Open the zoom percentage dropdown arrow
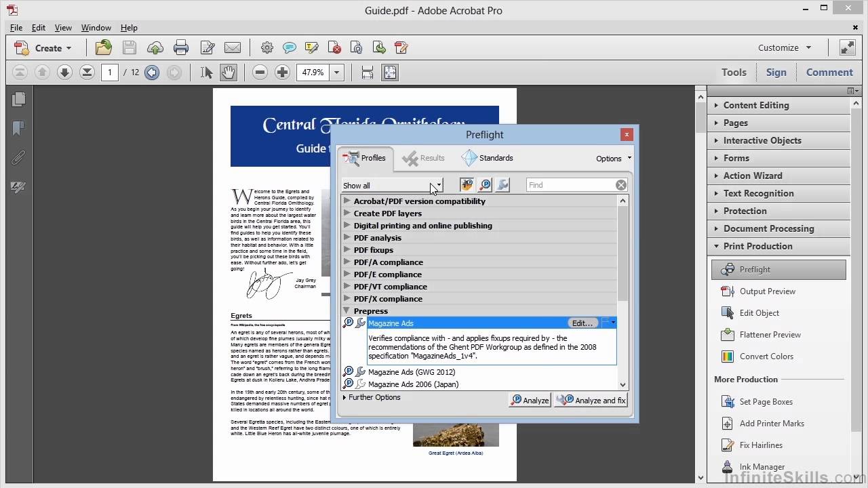The height and width of the screenshot is (488, 868). pos(337,72)
